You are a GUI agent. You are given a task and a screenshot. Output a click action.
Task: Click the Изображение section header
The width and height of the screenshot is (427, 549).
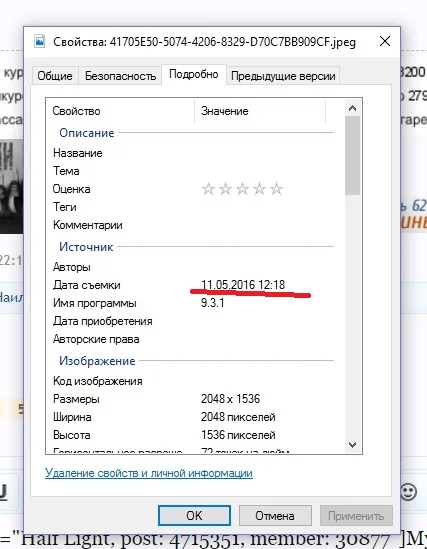(x=97, y=361)
